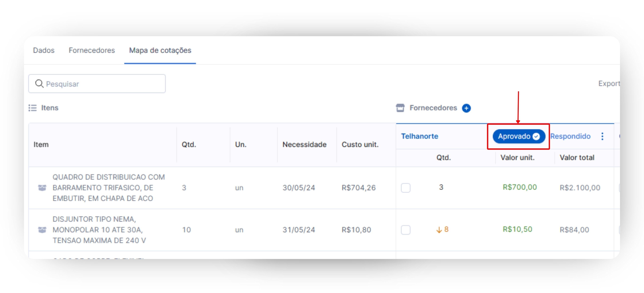Click the Fornecedores store icon

pyautogui.click(x=400, y=108)
